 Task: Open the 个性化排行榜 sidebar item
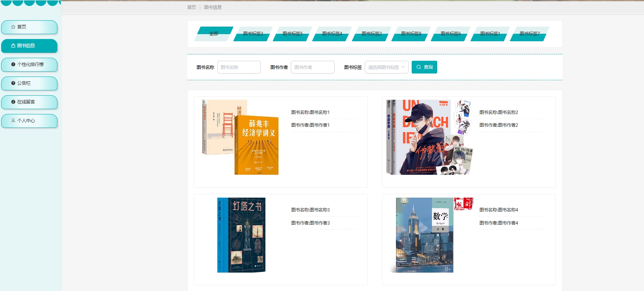pyautogui.click(x=29, y=64)
